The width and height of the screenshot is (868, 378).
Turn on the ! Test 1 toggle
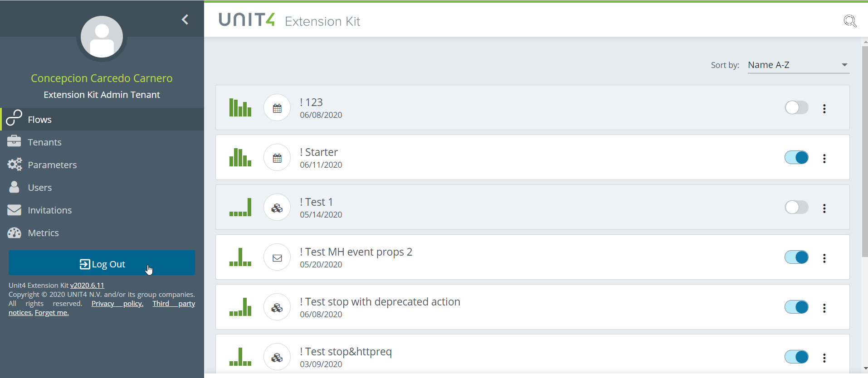tap(796, 208)
